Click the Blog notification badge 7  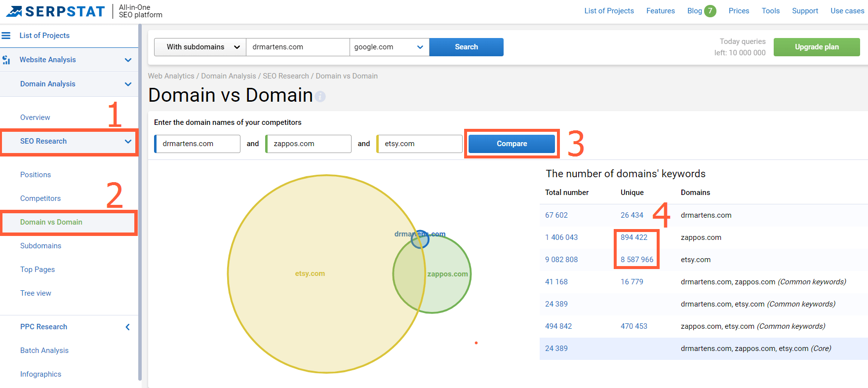tap(710, 11)
